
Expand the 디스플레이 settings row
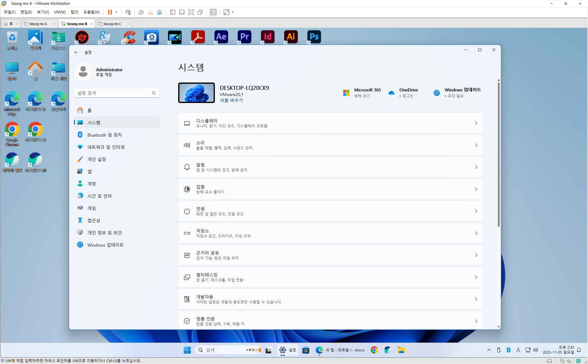tap(331, 123)
